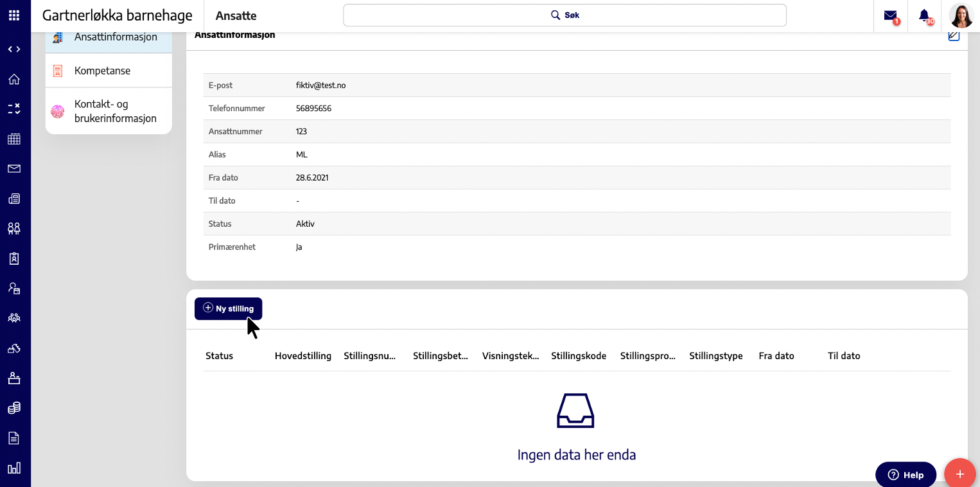Edit Ansattinformasjon using pencil icon
This screenshot has height=487, width=980.
click(x=954, y=36)
